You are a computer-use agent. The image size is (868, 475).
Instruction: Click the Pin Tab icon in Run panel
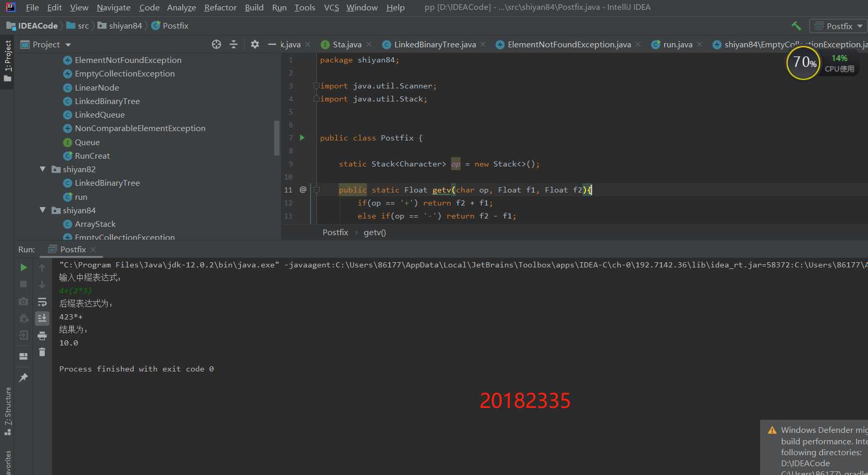(x=23, y=378)
